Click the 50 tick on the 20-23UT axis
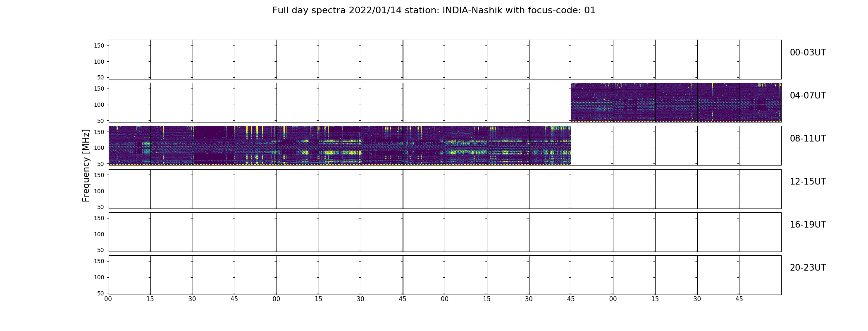The image size is (868, 331). coord(100,293)
